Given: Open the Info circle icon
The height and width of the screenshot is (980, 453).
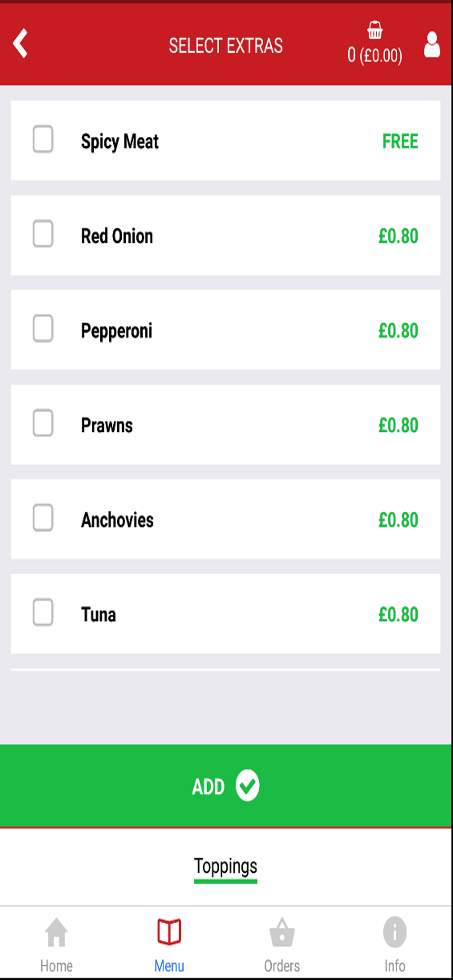Looking at the screenshot, I should click(395, 932).
